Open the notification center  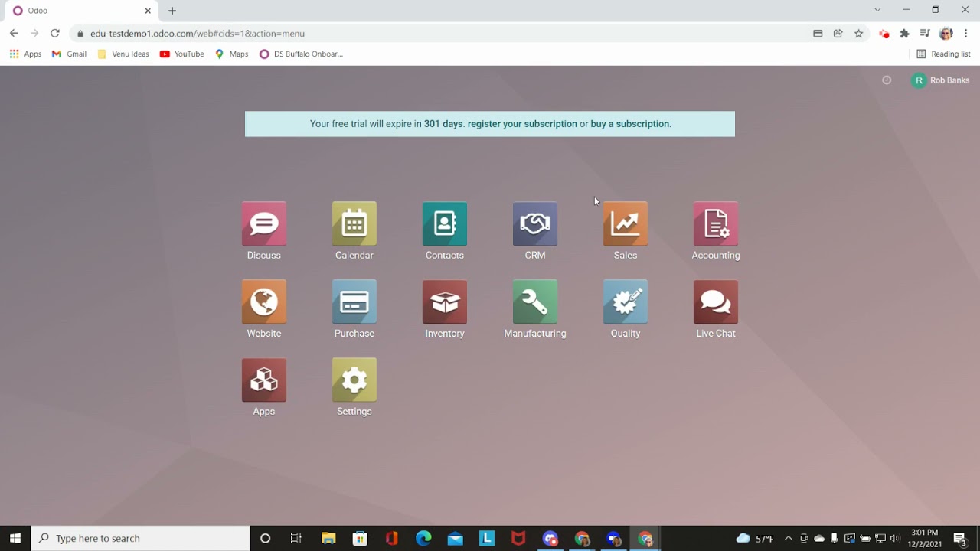pyautogui.click(x=960, y=539)
